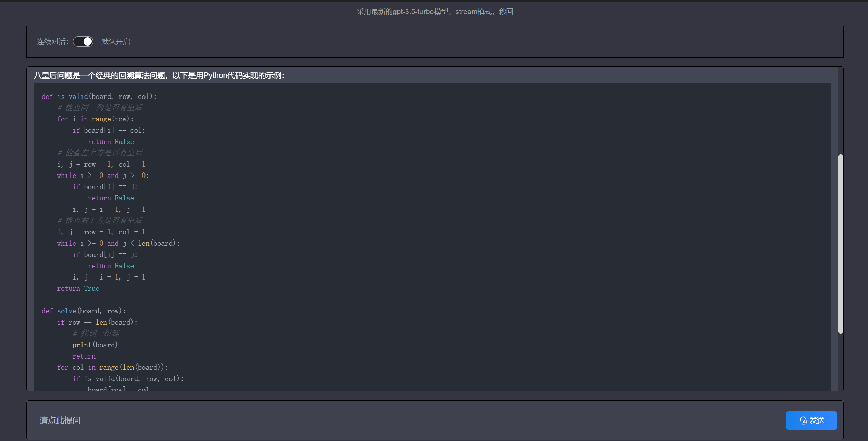Click the def is_valid function definition line

coord(99,96)
